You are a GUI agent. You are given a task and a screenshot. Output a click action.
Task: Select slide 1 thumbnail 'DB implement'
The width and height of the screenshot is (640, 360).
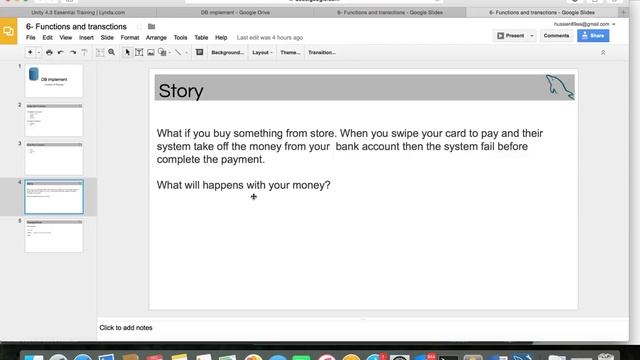pyautogui.click(x=54, y=80)
